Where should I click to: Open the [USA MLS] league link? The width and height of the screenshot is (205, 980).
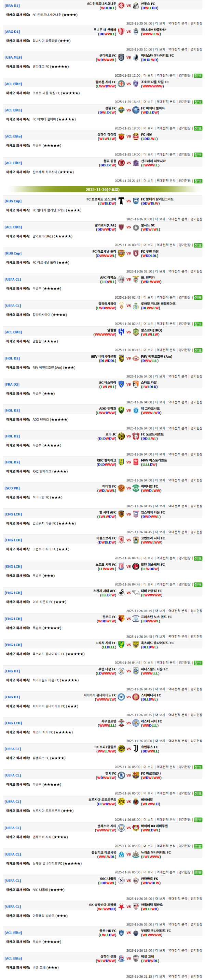point(13,57)
